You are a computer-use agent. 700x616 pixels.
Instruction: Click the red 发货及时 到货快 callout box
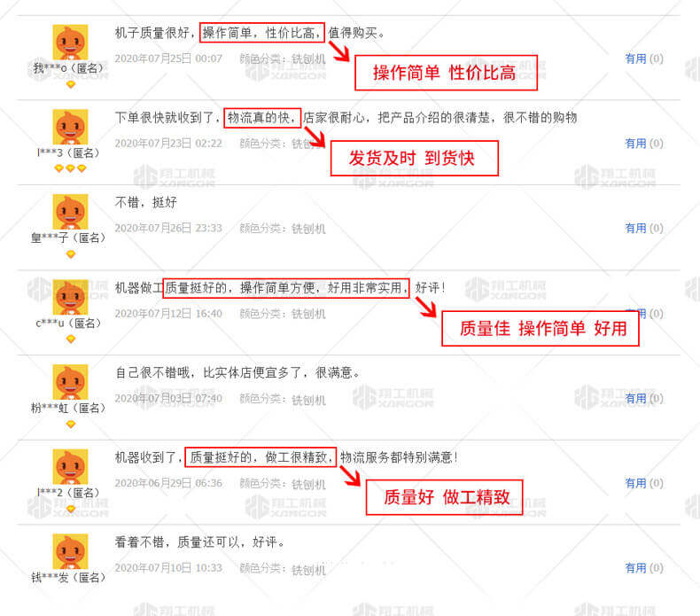tap(415, 158)
